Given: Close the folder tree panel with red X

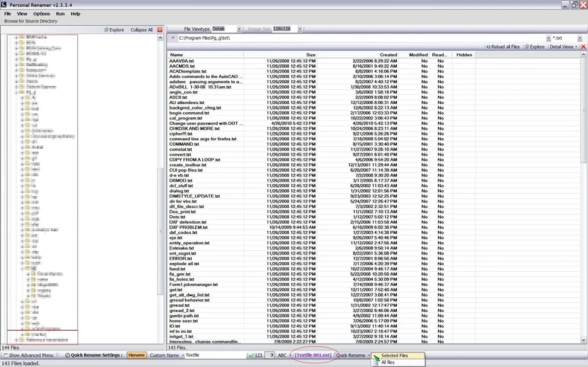Looking at the screenshot, I should (160, 30).
